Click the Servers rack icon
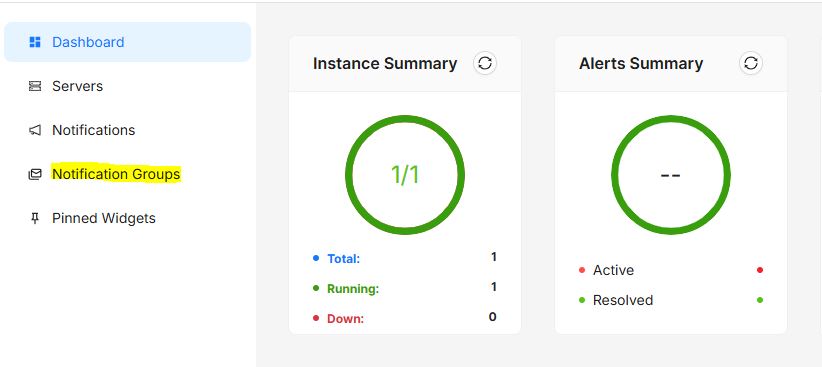The image size is (822, 367). coord(35,86)
